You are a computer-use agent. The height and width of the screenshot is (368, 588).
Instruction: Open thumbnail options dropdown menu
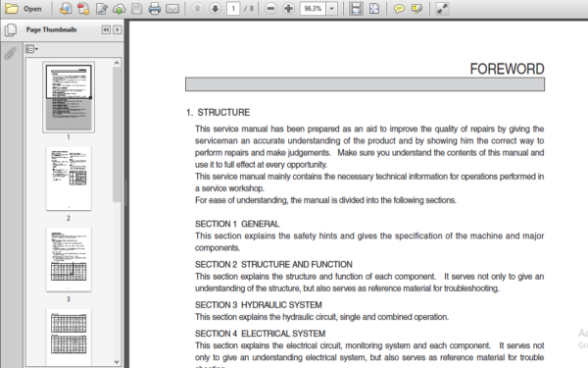(31, 49)
